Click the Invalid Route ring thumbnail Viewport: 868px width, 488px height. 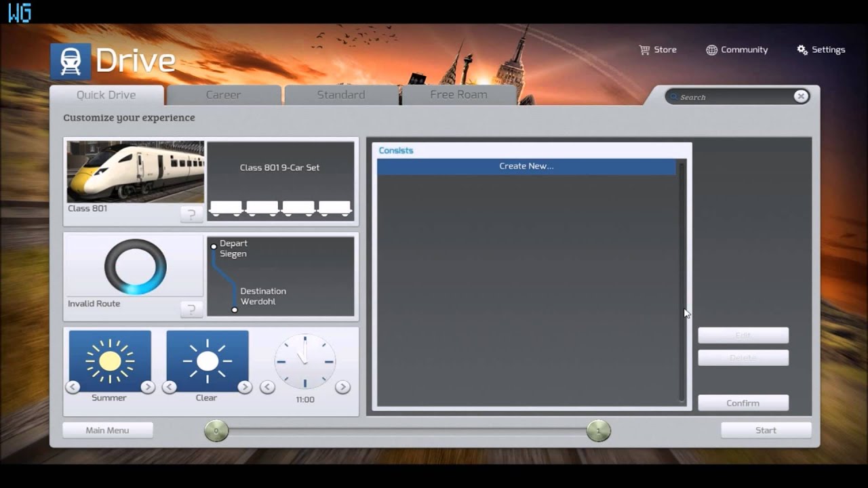pyautogui.click(x=135, y=266)
